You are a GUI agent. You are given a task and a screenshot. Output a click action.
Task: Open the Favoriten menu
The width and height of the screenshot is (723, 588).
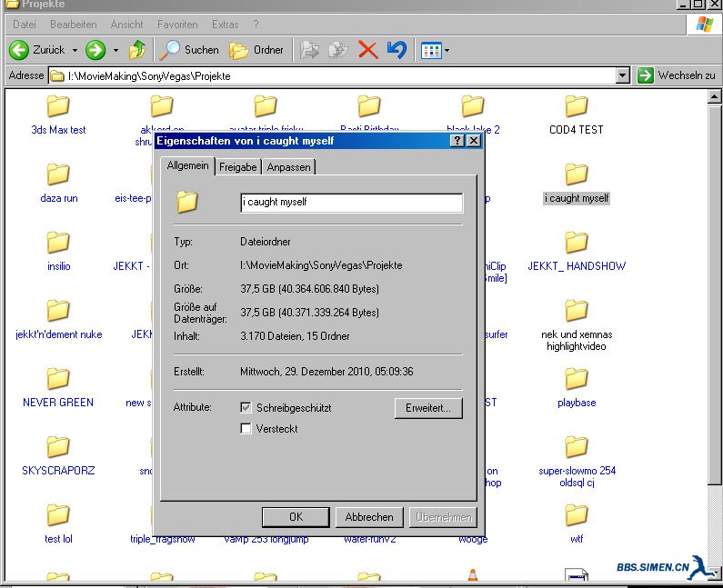pos(177,25)
